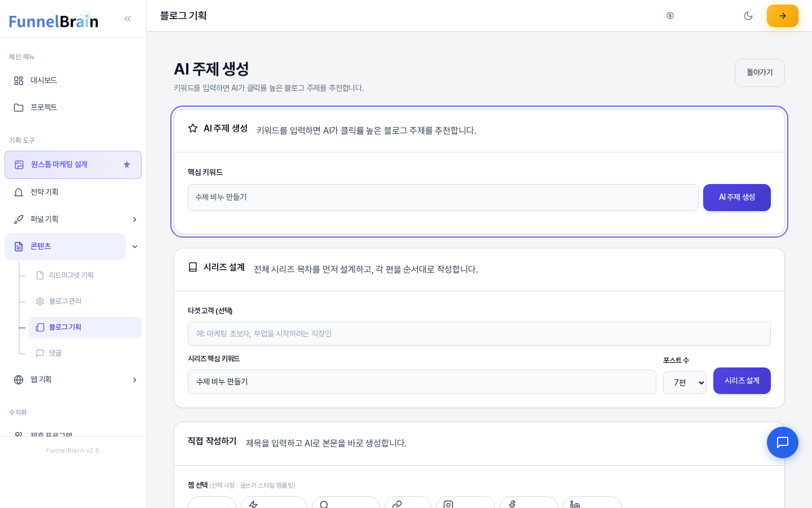
Task: Click the 블로그 관리 gear icon
Action: tap(40, 301)
